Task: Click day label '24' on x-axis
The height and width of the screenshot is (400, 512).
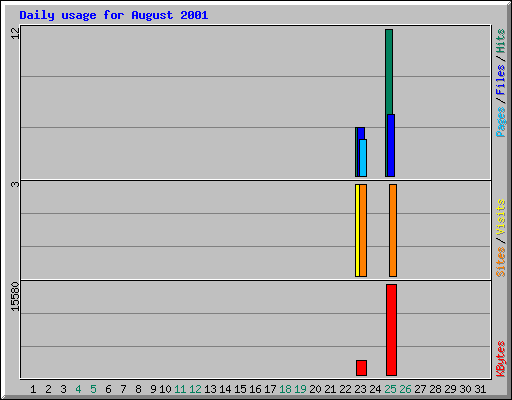Action: [x=375, y=389]
